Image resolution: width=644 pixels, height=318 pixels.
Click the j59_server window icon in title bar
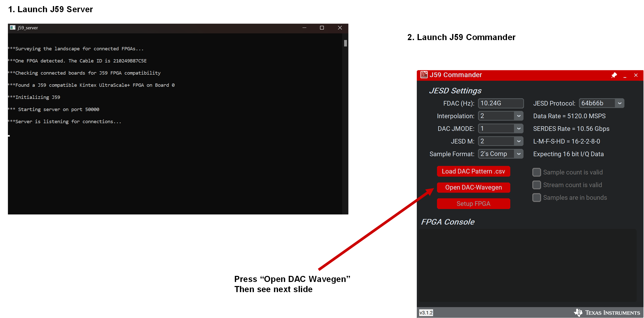point(12,28)
